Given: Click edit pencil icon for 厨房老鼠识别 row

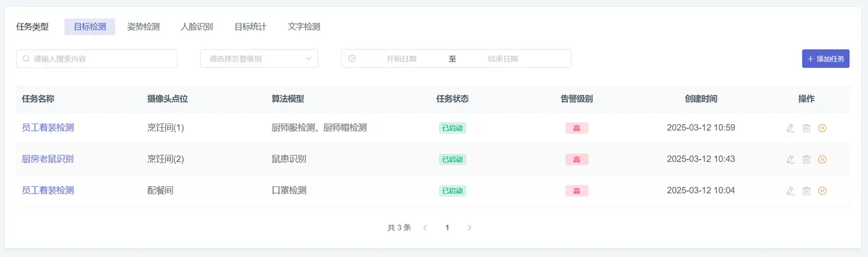Looking at the screenshot, I should 790,160.
